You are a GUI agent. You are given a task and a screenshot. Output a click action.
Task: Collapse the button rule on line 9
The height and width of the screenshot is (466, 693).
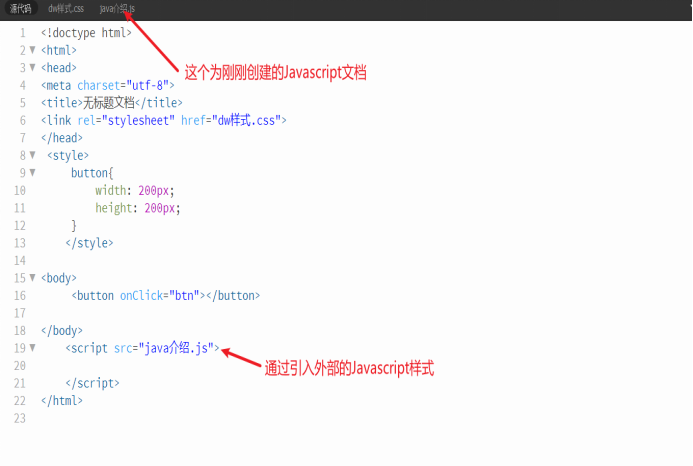pyautogui.click(x=32, y=173)
